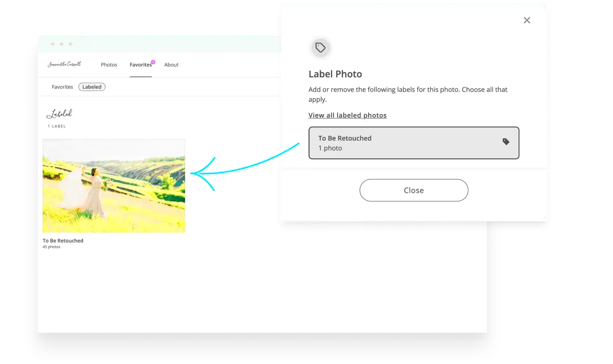Select the tag icon on To Be Retouched row

506,142
